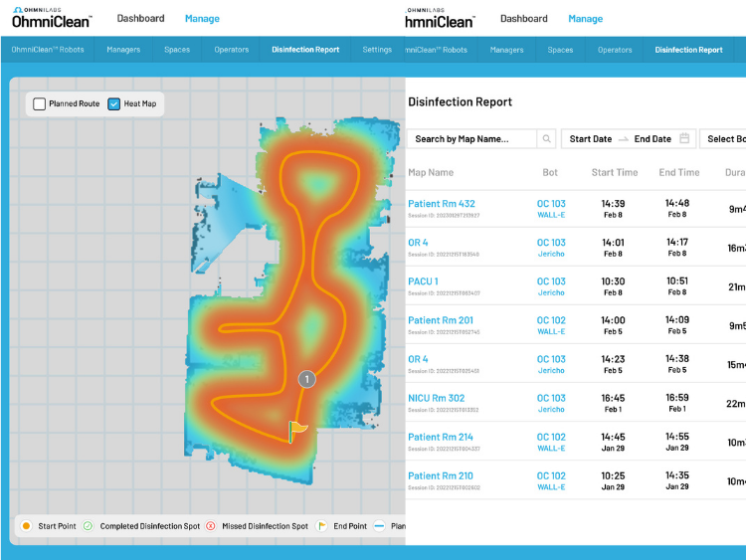Image resolution: width=746 pixels, height=560 pixels.
Task: Open the calendar icon in date range
Action: point(684,139)
